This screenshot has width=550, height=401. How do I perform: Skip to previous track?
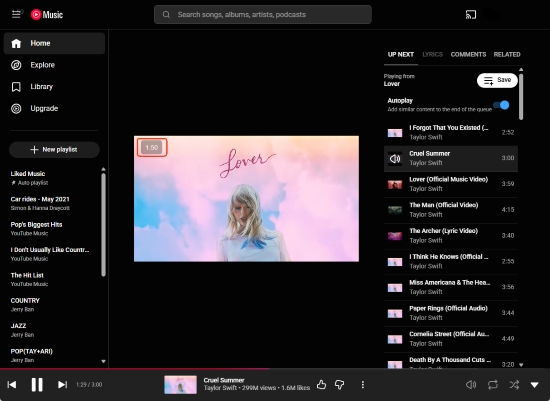coord(12,385)
